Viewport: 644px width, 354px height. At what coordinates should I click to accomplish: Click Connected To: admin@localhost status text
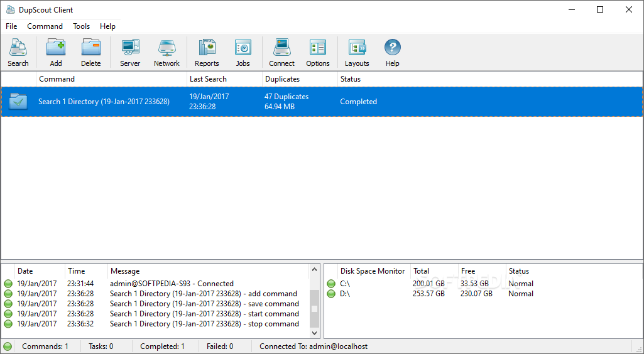pos(314,346)
